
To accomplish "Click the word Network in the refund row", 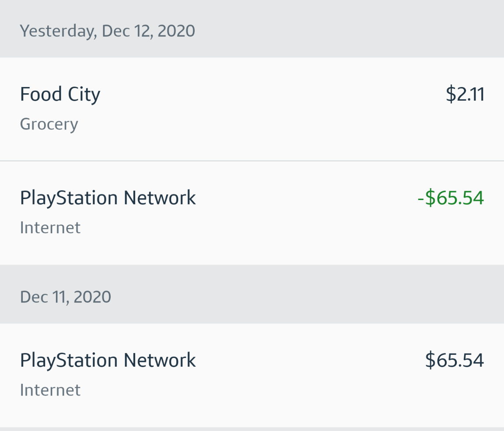I will click(x=159, y=198).
